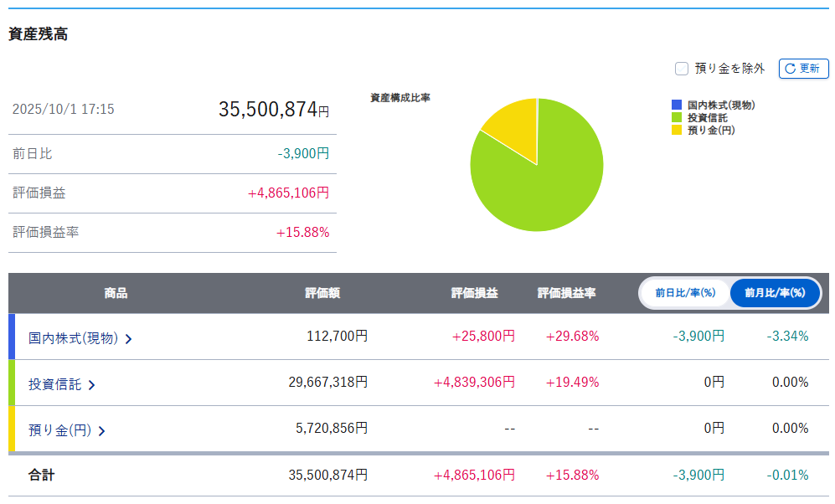
Task: Click the 評価額 column header
Action: point(322,293)
